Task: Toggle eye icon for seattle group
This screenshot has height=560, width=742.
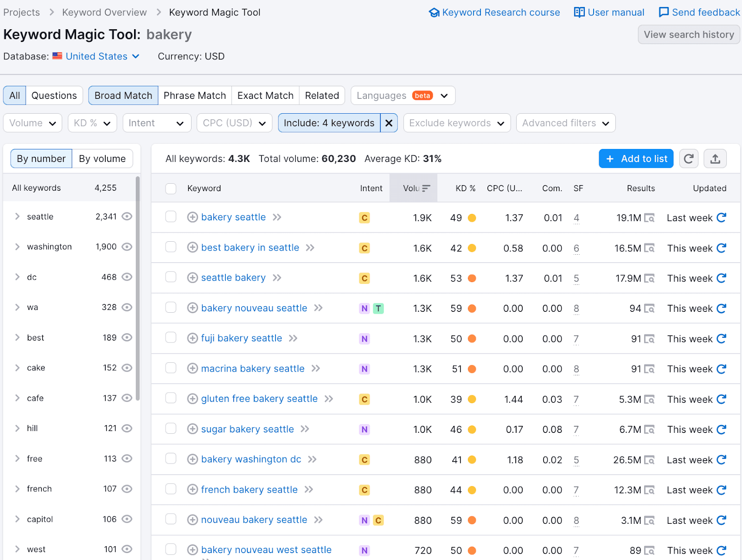Action: coord(127,216)
